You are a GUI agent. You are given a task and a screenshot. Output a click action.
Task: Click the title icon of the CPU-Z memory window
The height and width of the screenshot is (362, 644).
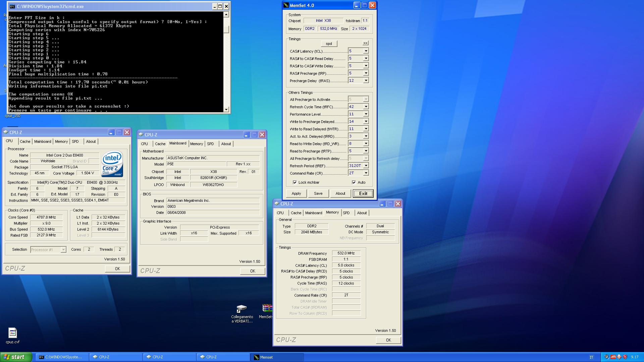click(x=277, y=204)
